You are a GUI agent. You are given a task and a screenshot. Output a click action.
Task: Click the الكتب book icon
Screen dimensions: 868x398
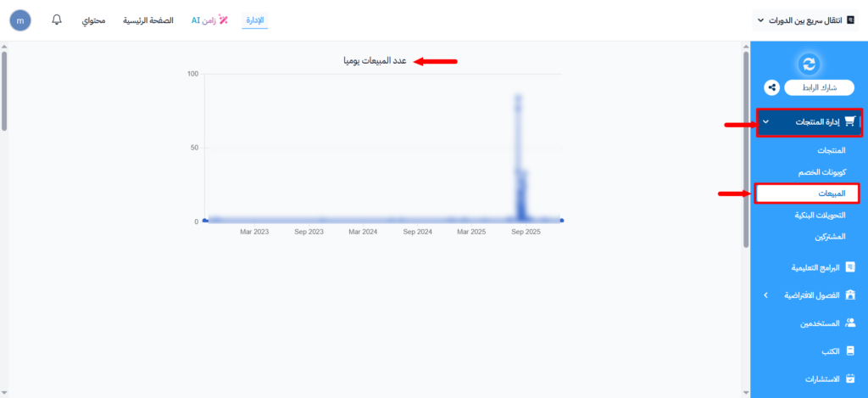(x=850, y=350)
